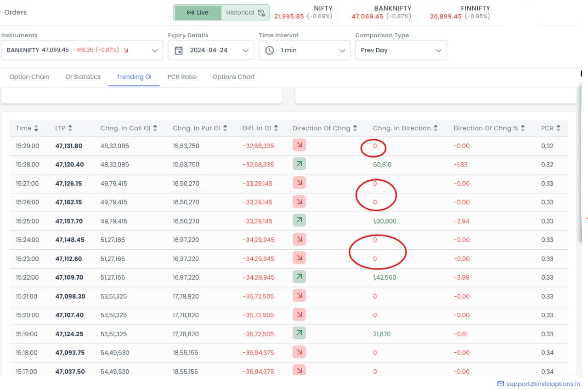The width and height of the screenshot is (588, 390).
Task: Switch to the OI Statistics tab
Action: click(x=83, y=77)
